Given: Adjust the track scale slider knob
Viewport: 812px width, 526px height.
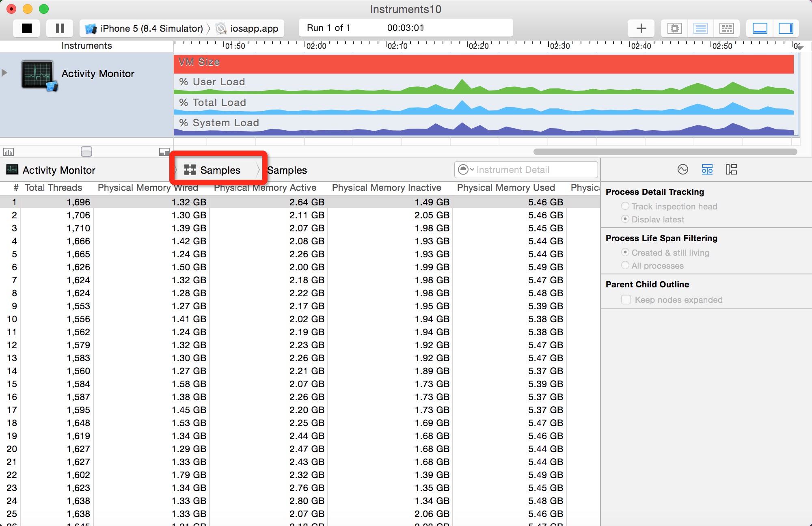Looking at the screenshot, I should (86, 151).
